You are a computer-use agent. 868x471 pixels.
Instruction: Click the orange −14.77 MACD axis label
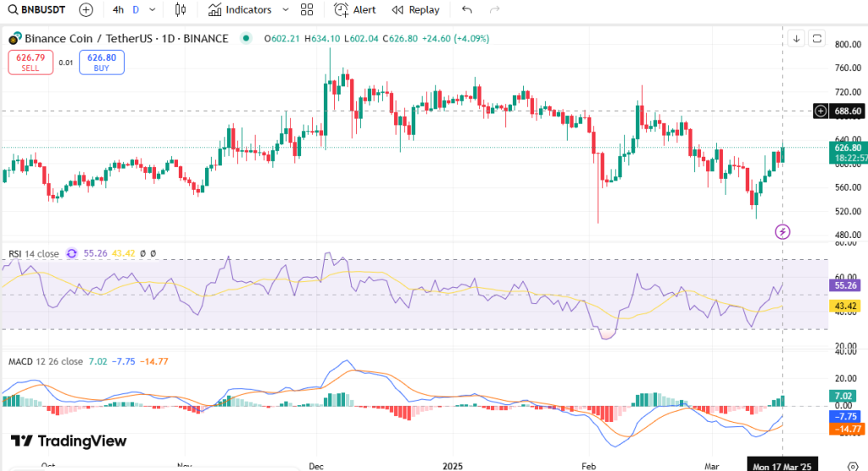point(847,429)
